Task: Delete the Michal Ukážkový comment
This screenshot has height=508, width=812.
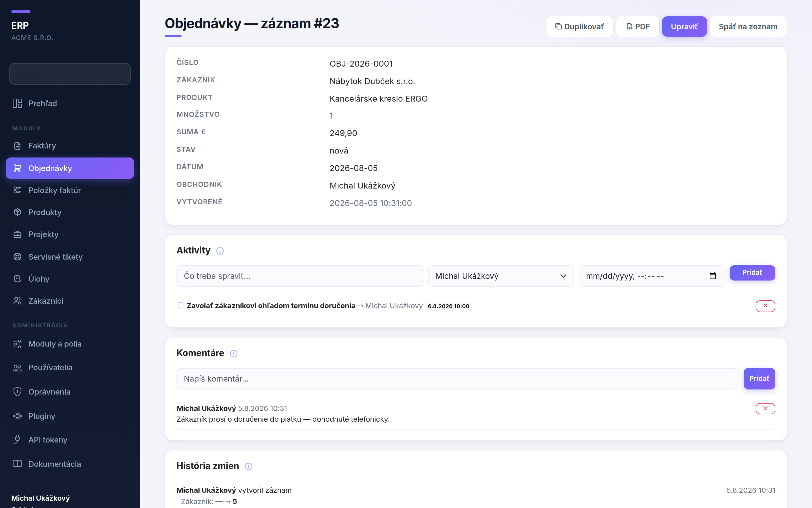Action: coord(765,409)
